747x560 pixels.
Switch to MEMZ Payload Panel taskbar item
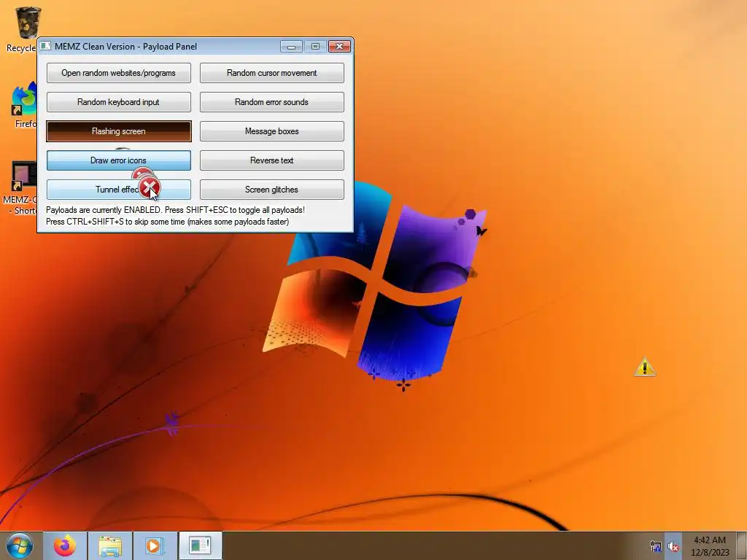[x=200, y=545]
